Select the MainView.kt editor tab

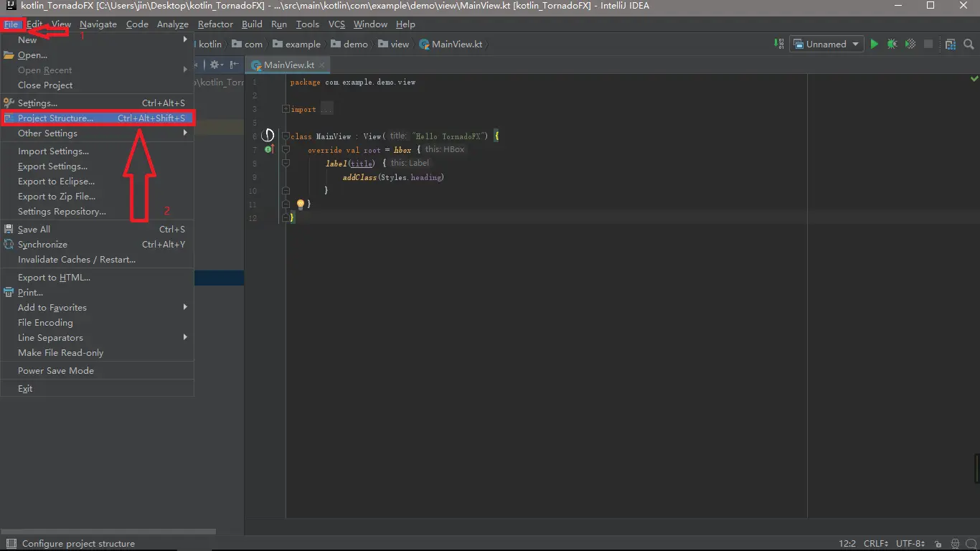[x=288, y=65]
